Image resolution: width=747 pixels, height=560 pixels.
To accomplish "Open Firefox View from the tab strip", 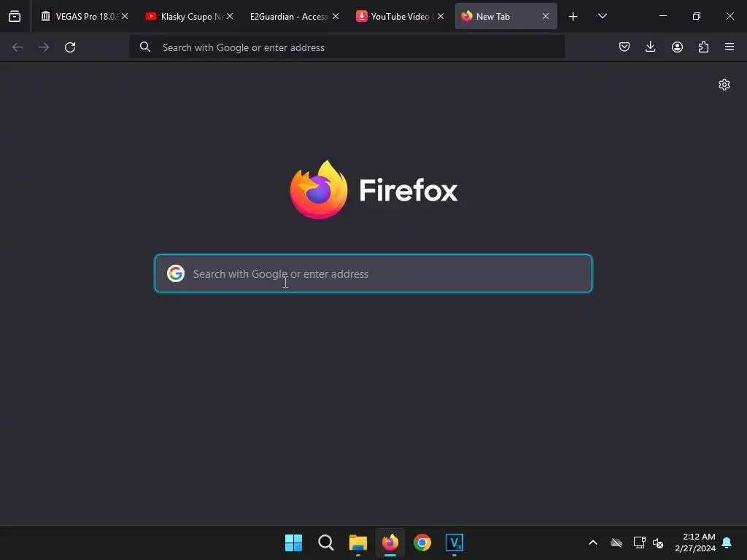I will tap(15, 16).
